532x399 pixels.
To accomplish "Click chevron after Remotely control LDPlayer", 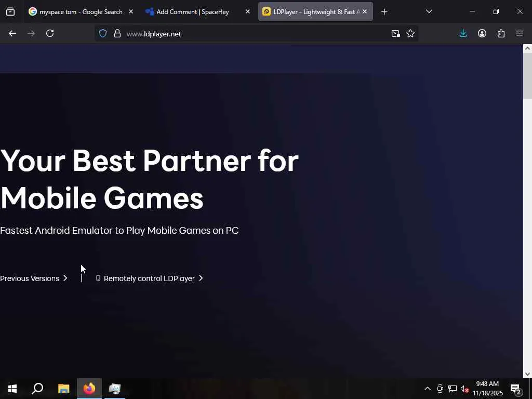I will coord(201,278).
